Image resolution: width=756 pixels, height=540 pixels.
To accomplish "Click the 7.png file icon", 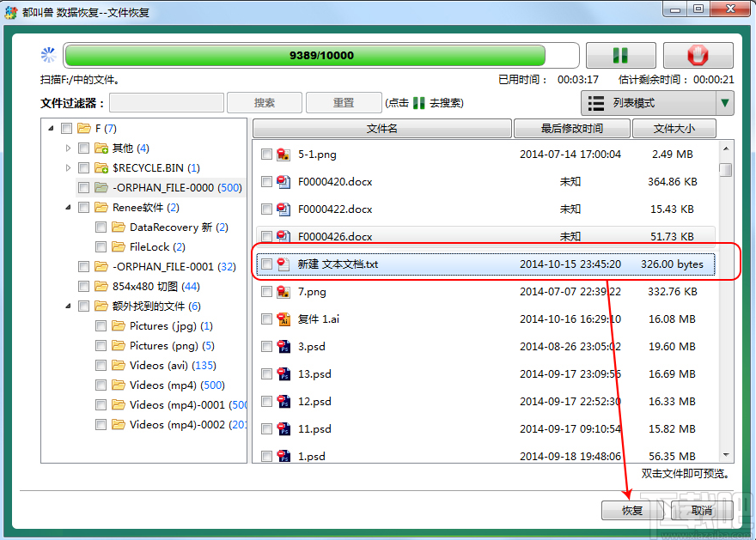I will (283, 291).
